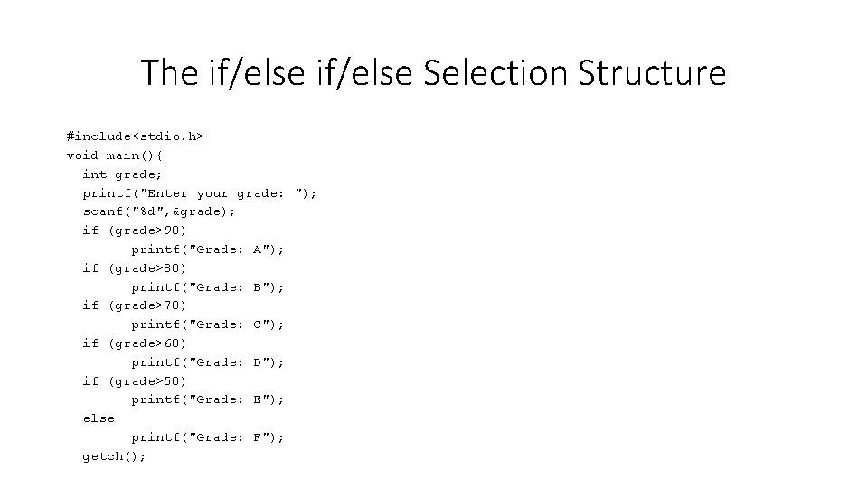This screenshot has height=488, width=868.
Task: Click the if (grade>70) condition
Action: pos(134,305)
